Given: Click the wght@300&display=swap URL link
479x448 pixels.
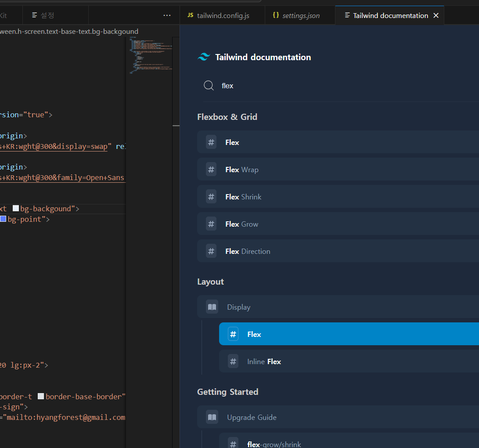Looking at the screenshot, I should (x=54, y=146).
